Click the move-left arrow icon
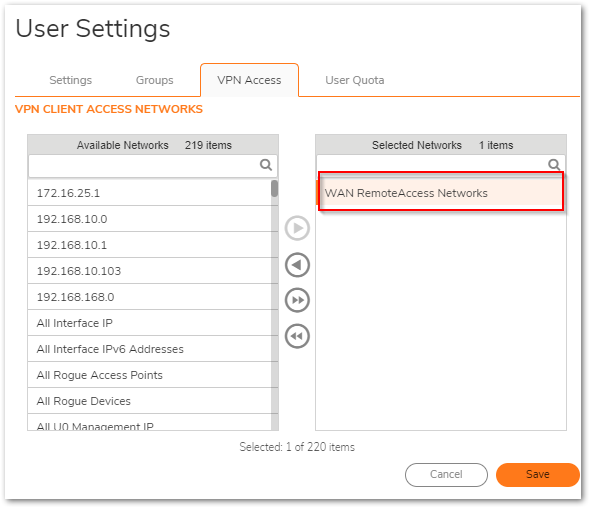This screenshot has width=590, height=508. point(297,265)
